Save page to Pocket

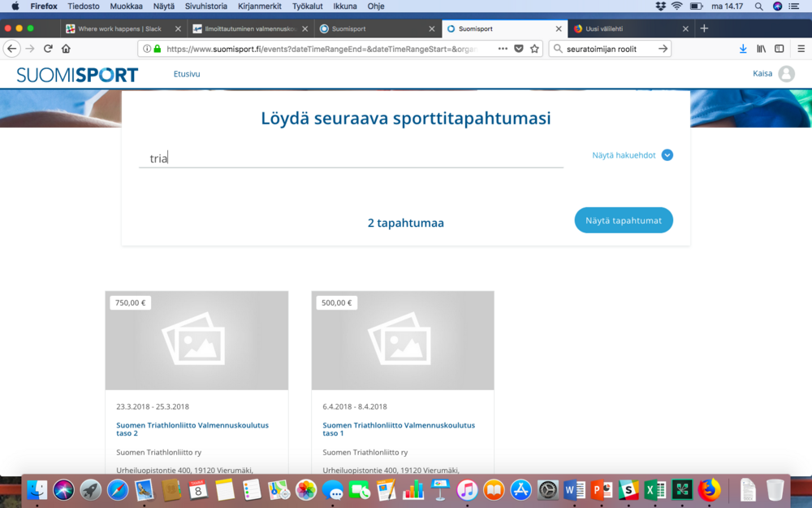(518, 49)
